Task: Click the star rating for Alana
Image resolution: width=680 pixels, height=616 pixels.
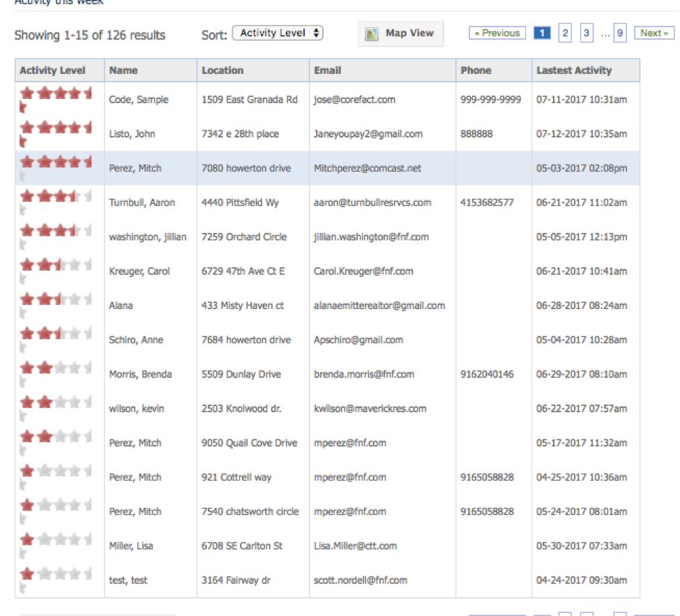Action: (56, 305)
